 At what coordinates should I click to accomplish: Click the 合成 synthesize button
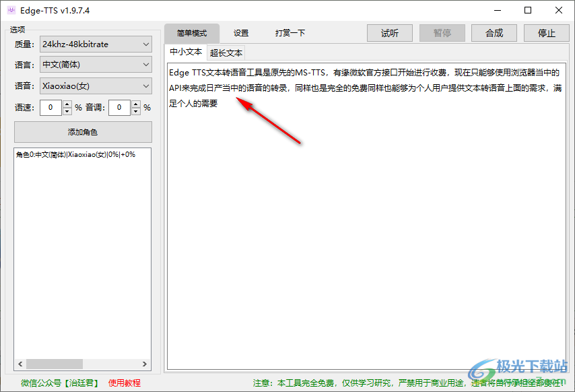pyautogui.click(x=494, y=34)
